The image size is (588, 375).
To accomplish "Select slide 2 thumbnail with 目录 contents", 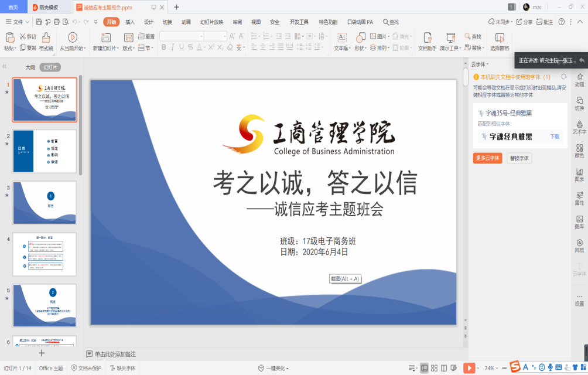I will 45,151.
